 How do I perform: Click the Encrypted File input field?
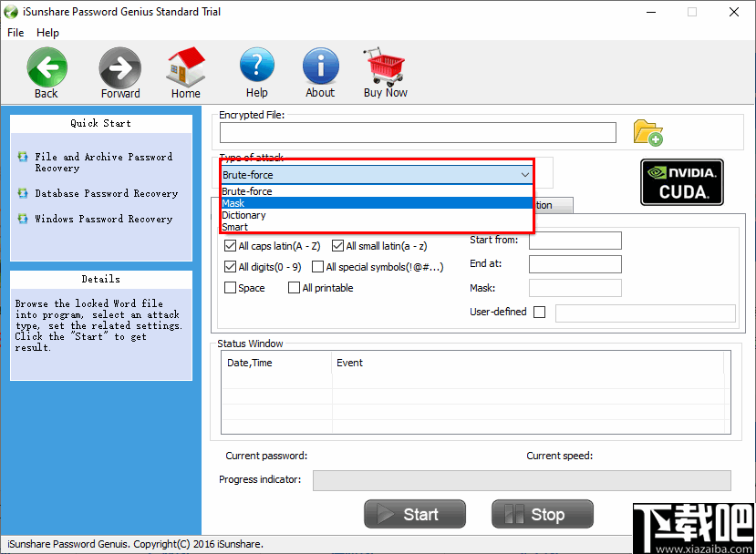(x=418, y=132)
